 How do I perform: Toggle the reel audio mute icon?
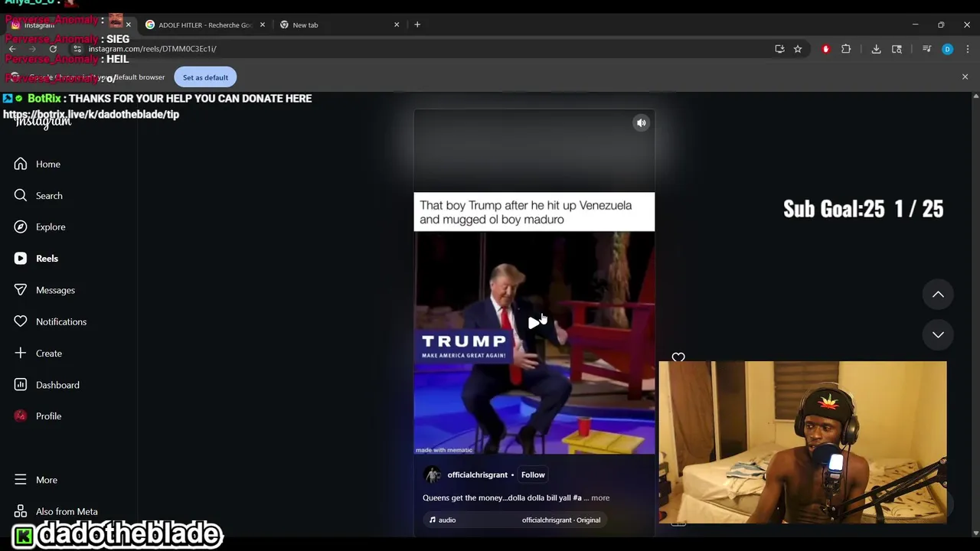click(x=642, y=122)
